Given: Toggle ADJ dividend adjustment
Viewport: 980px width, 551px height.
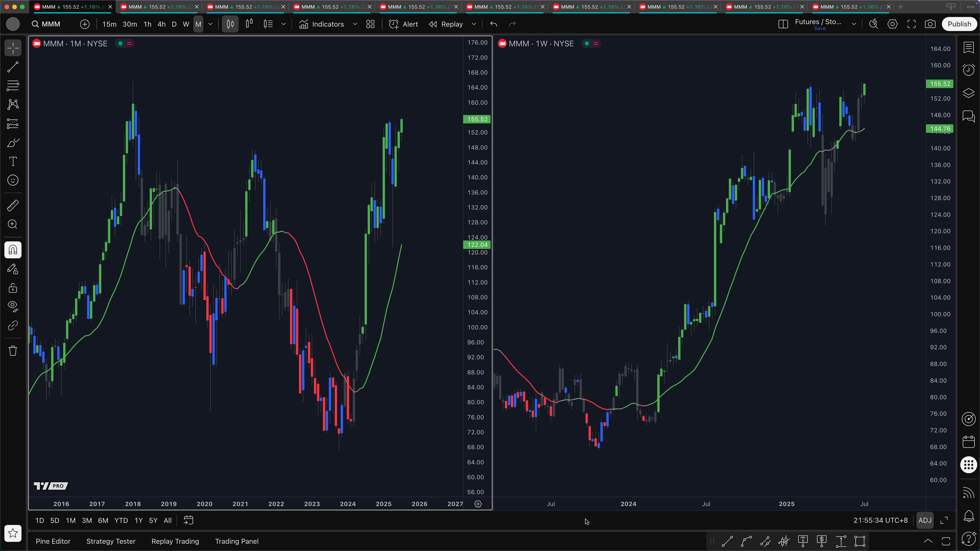Looking at the screenshot, I should pyautogui.click(x=925, y=520).
